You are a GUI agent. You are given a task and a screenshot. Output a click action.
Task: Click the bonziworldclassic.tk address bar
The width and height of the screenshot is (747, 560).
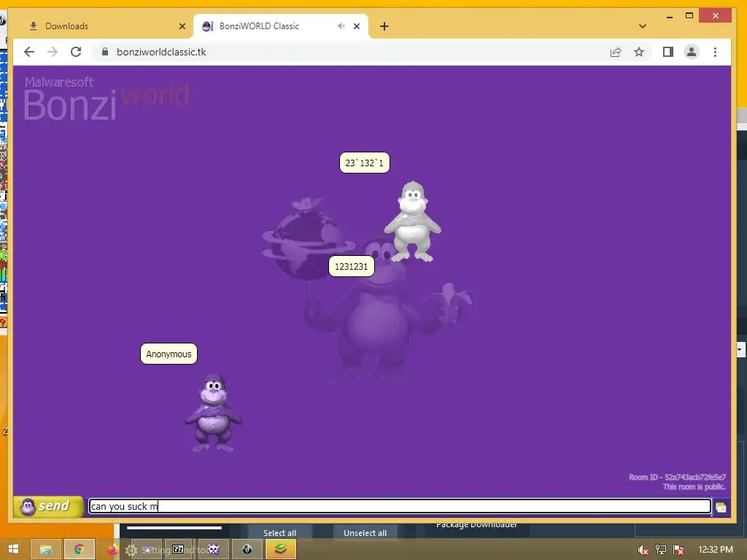tap(161, 52)
